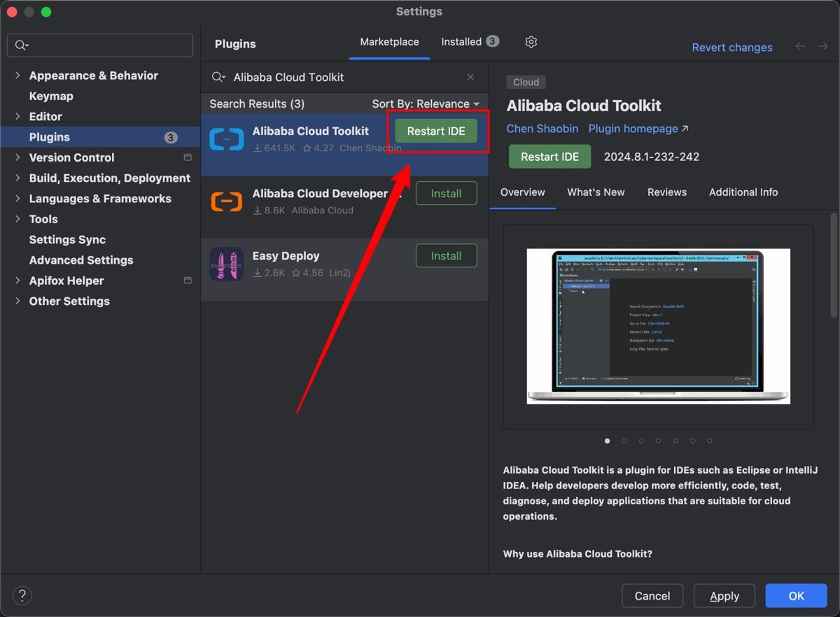This screenshot has width=840, height=617.
Task: Click the Easy Deploy plugin icon
Action: click(226, 264)
